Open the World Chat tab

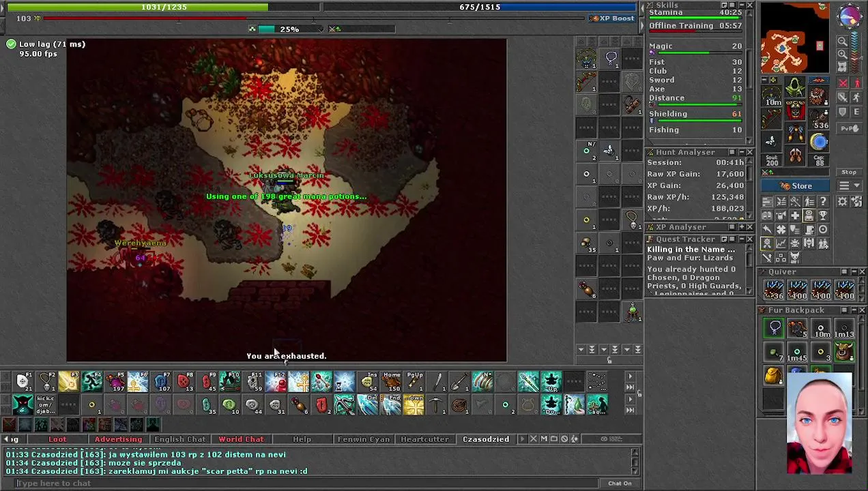[241, 439]
